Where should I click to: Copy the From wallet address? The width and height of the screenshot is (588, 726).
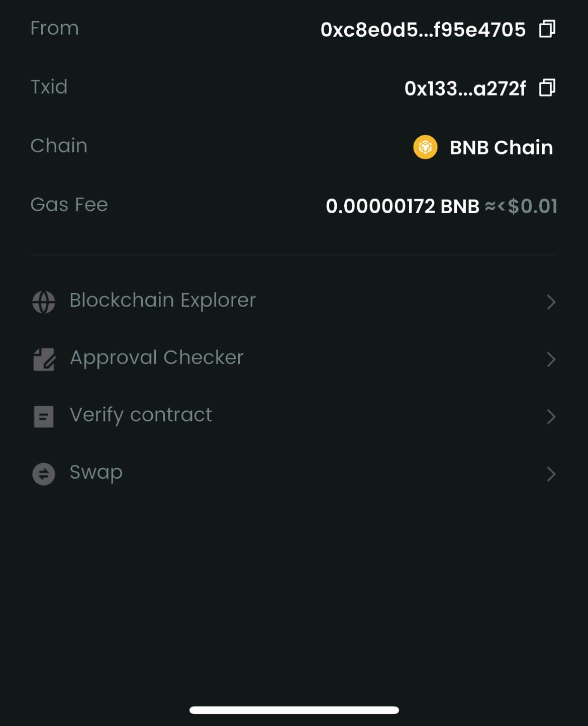[x=547, y=29]
